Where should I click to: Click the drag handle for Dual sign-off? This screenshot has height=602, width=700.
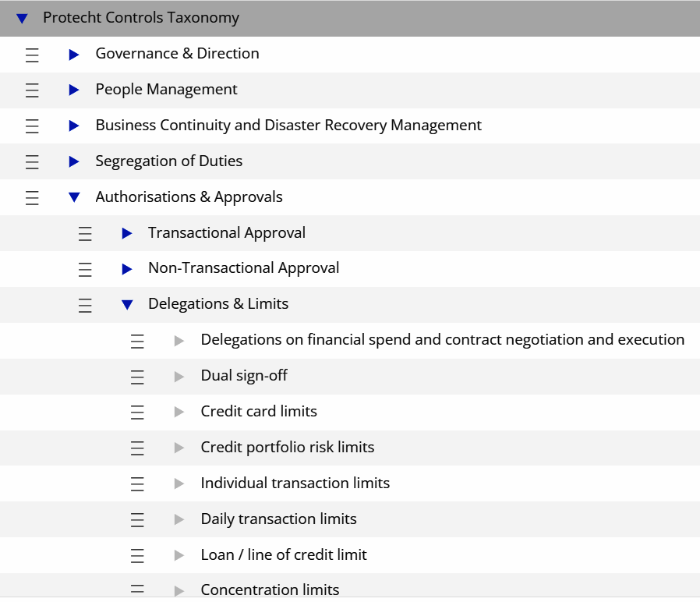(137, 377)
